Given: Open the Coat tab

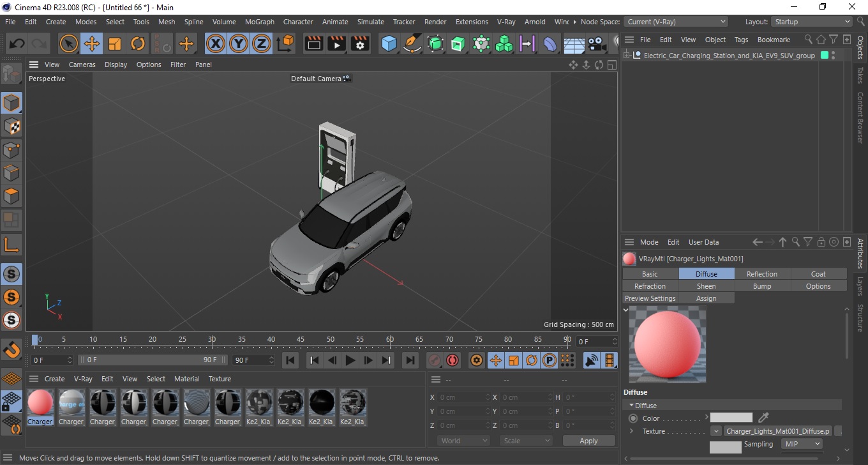Looking at the screenshot, I should tap(818, 274).
